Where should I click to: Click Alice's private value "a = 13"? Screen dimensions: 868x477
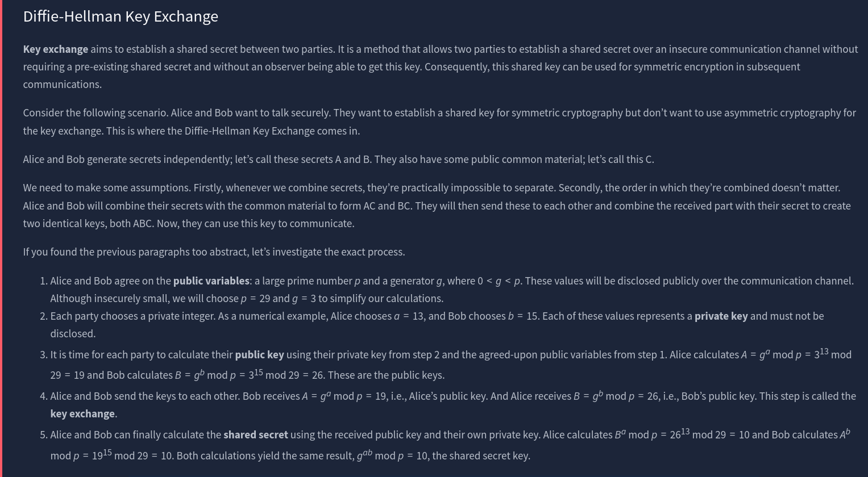[x=409, y=316]
